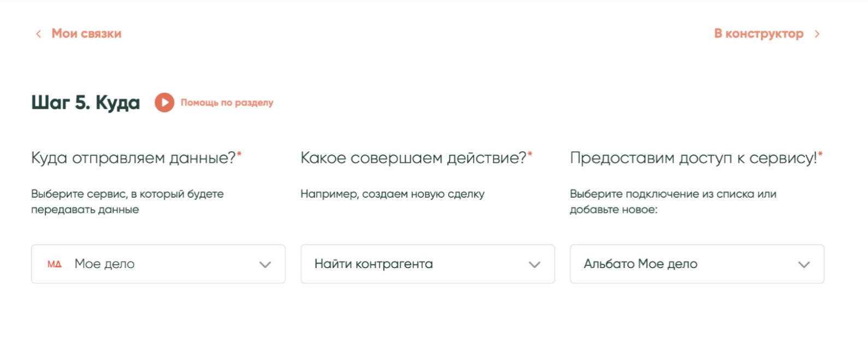The height and width of the screenshot is (339, 868).
Task: Click the Куда отправляем данные? label
Action: point(134,158)
